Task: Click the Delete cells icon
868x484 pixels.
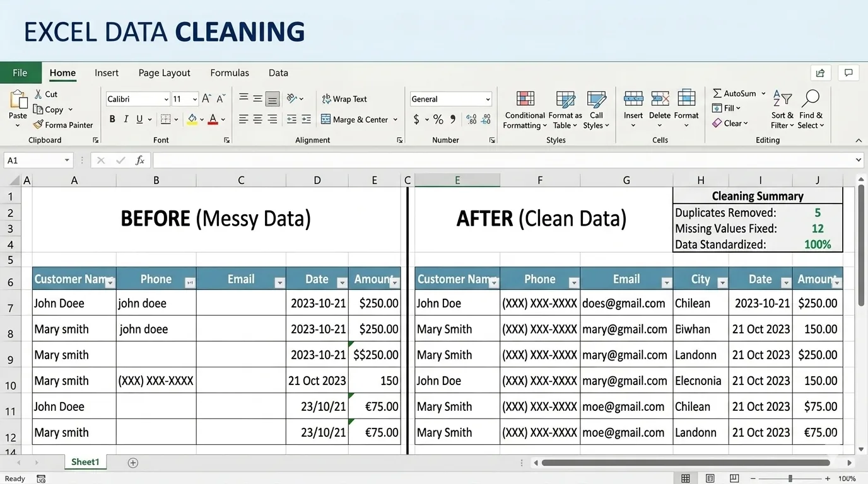Action: coord(660,99)
